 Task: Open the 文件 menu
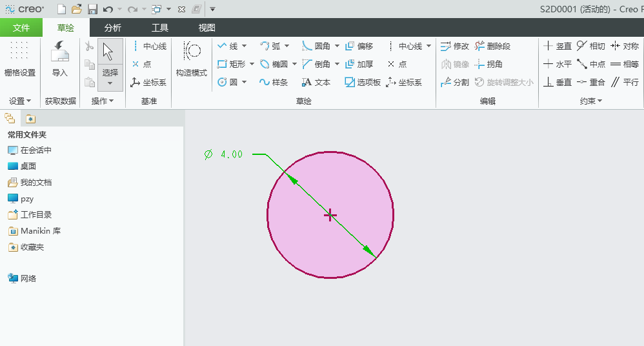tap(21, 28)
